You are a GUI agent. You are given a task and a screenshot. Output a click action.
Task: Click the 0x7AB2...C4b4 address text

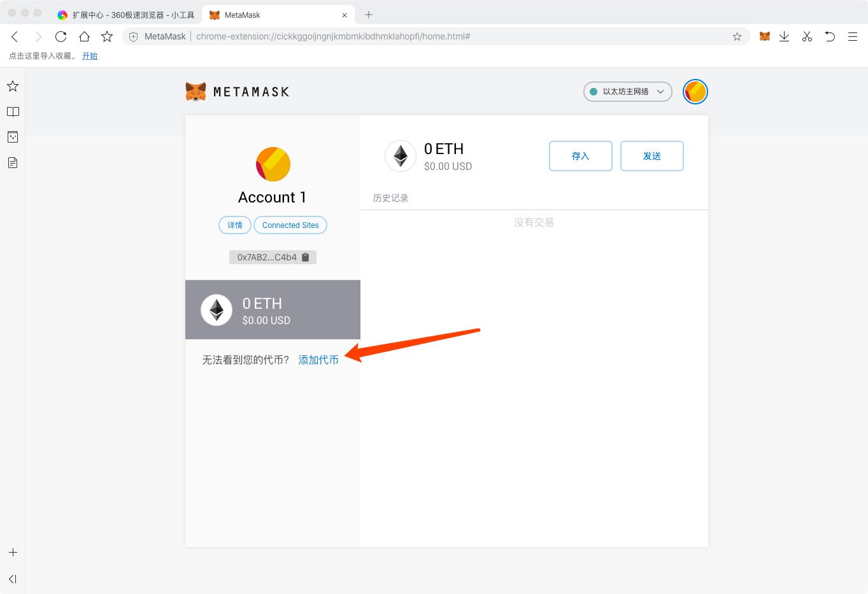[267, 257]
